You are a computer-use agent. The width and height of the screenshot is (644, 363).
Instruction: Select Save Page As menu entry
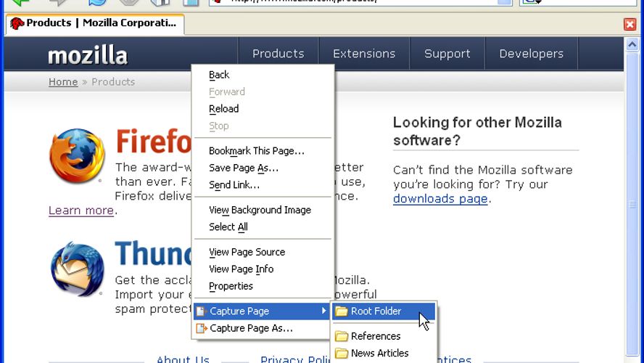[263, 168]
